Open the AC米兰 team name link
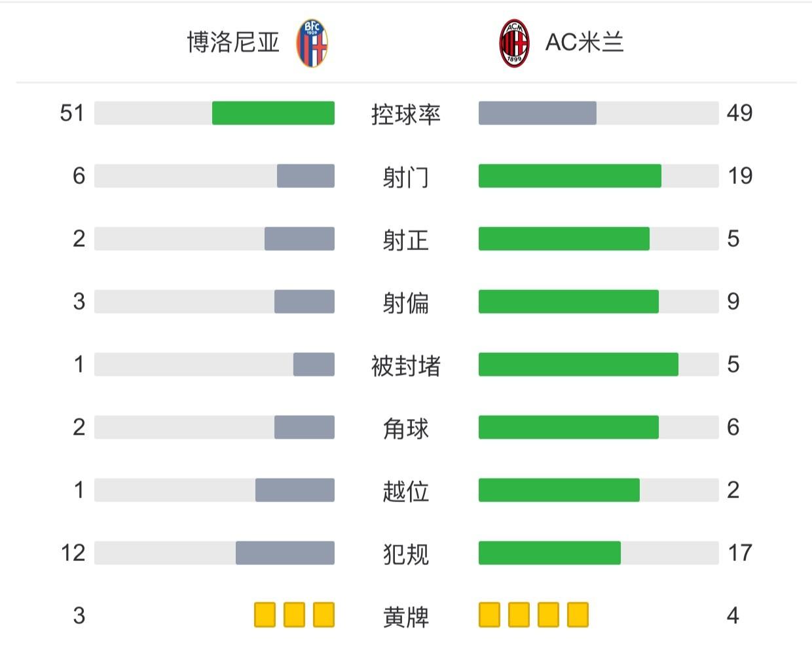812x650 pixels. coord(584,43)
